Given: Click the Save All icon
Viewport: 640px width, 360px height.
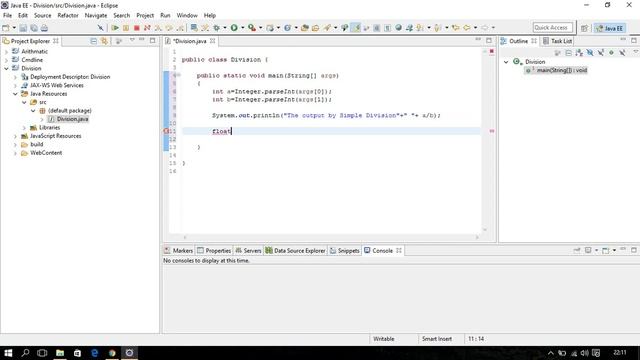Looking at the screenshot, I should coord(34,28).
